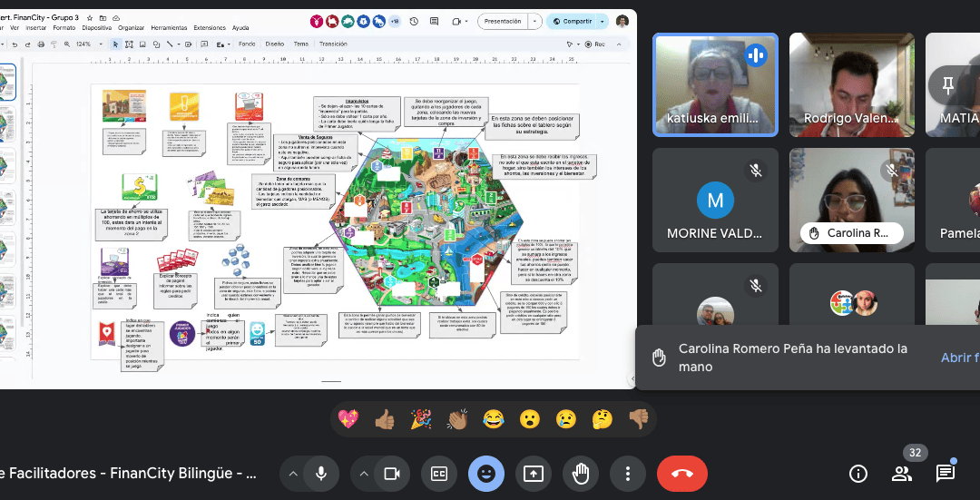Viewport: 980px width, 500px height.
Task: Open Diapositiva menu in Slides
Action: [97, 27]
